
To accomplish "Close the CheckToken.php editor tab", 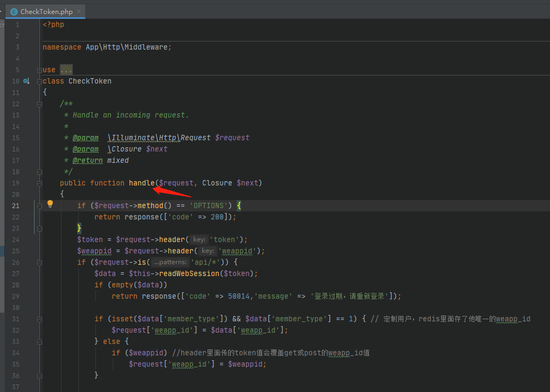I will 78,11.
